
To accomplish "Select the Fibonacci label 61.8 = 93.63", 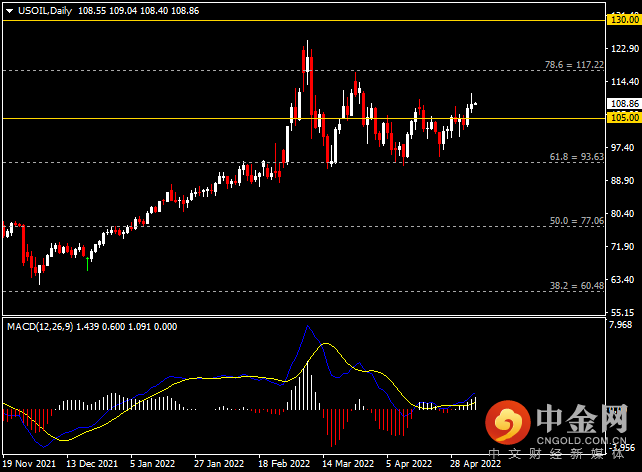I will [x=576, y=157].
